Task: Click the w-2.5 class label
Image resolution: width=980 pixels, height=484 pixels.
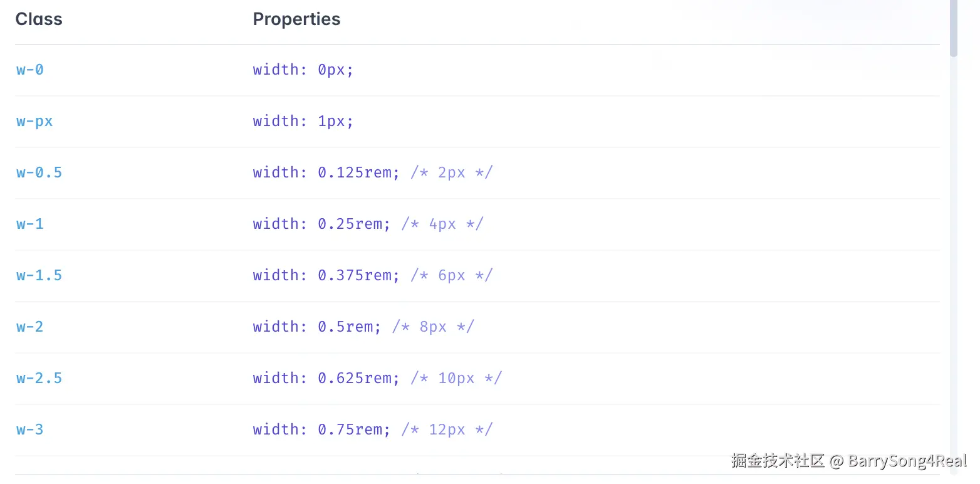Action: pyautogui.click(x=39, y=378)
